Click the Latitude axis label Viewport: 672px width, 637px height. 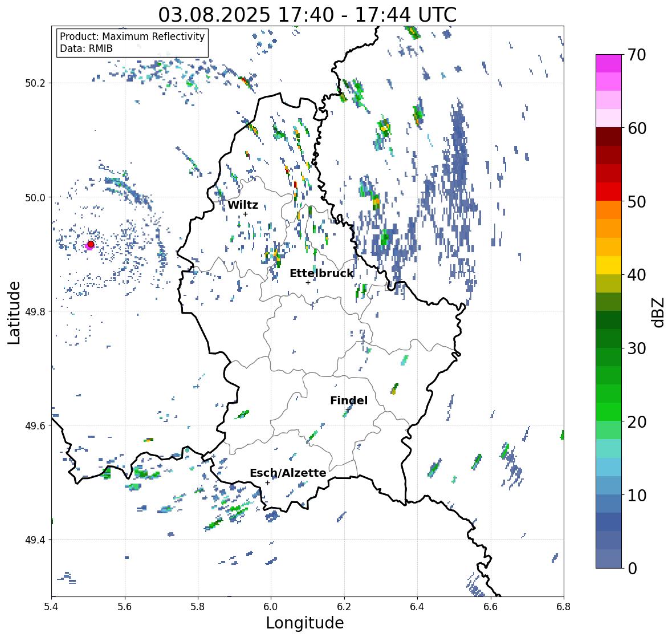coord(14,313)
